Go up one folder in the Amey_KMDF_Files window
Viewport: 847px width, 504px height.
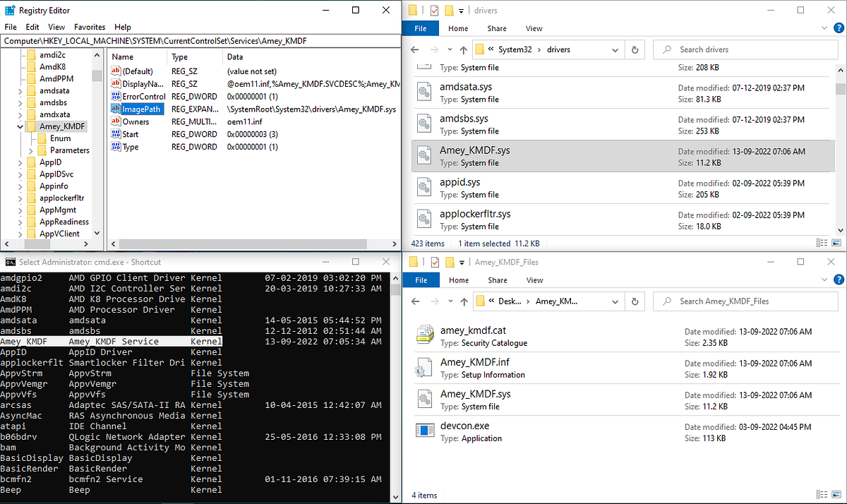click(x=462, y=301)
